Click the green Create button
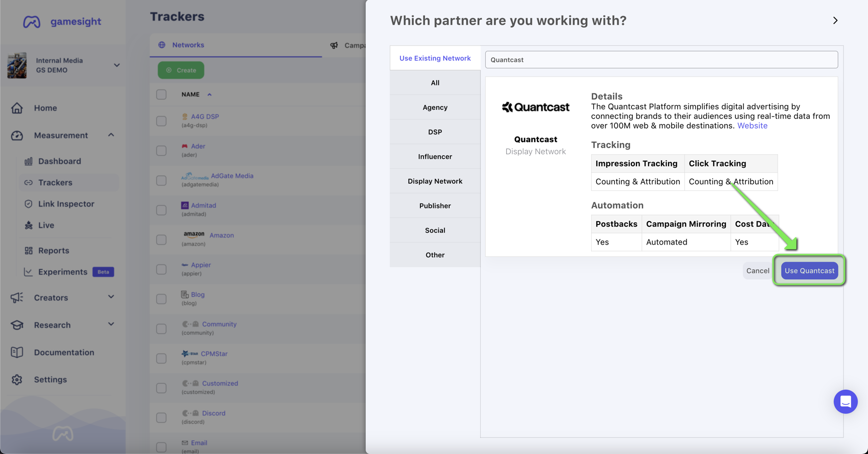Viewport: 868px width, 454px height. tap(181, 70)
